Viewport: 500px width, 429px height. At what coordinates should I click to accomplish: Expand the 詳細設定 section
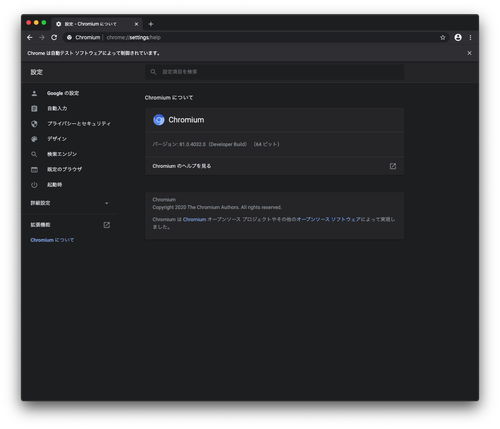pos(70,203)
